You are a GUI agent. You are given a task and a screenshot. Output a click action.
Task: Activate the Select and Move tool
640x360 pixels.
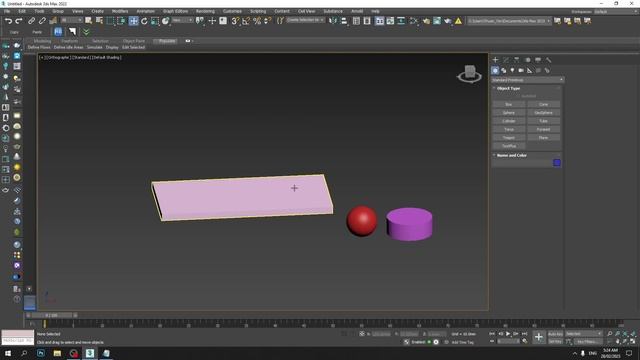tap(133, 21)
